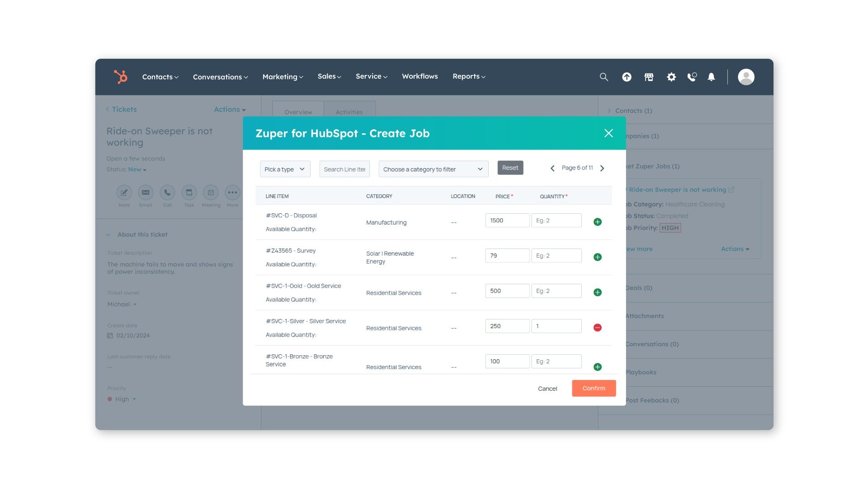This screenshot has width=868, height=488.
Task: Click the create date calendar icon
Action: 110,336
